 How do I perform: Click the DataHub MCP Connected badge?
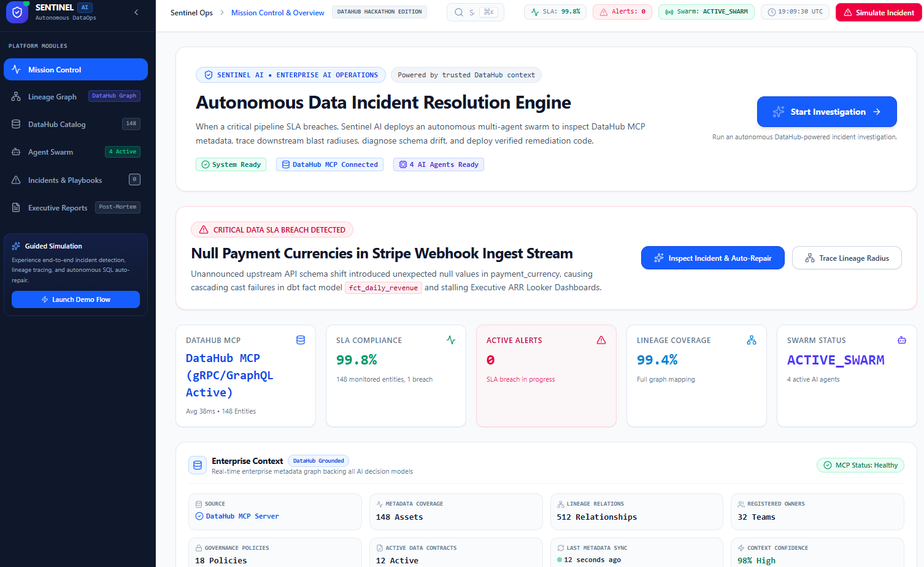tap(329, 164)
